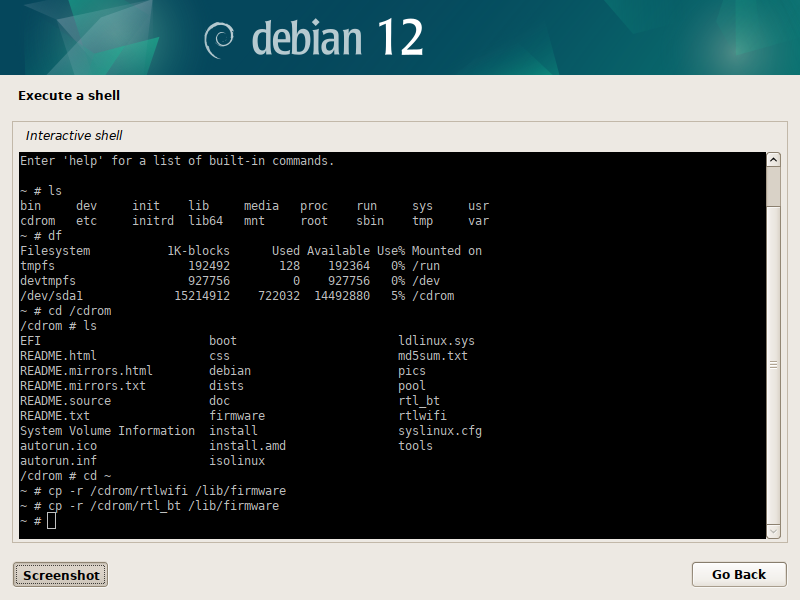Click 'System Volume Information' entry
The image size is (800, 600).
pyautogui.click(x=108, y=431)
